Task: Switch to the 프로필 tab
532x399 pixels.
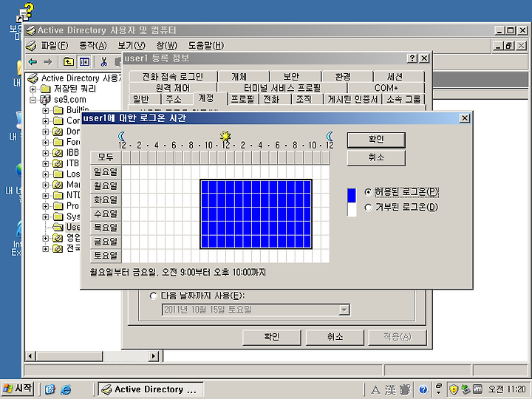Action: coord(242,99)
